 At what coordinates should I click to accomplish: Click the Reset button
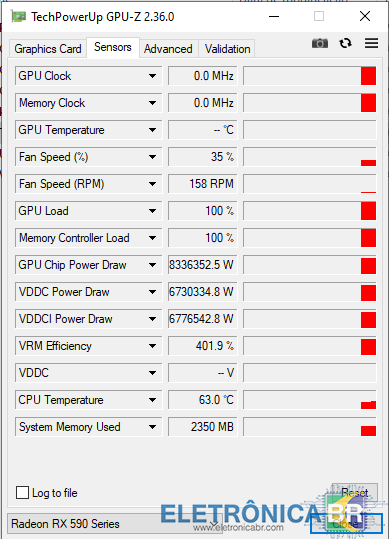tap(354, 493)
